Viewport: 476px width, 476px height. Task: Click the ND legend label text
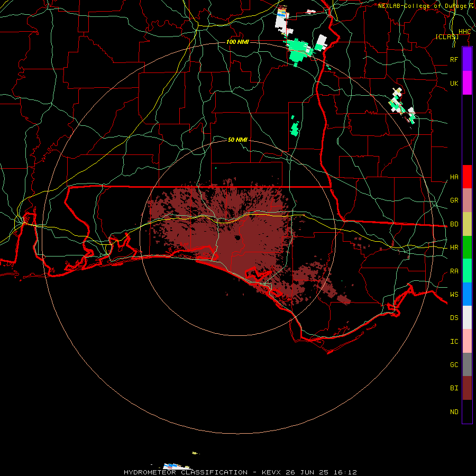click(x=454, y=412)
